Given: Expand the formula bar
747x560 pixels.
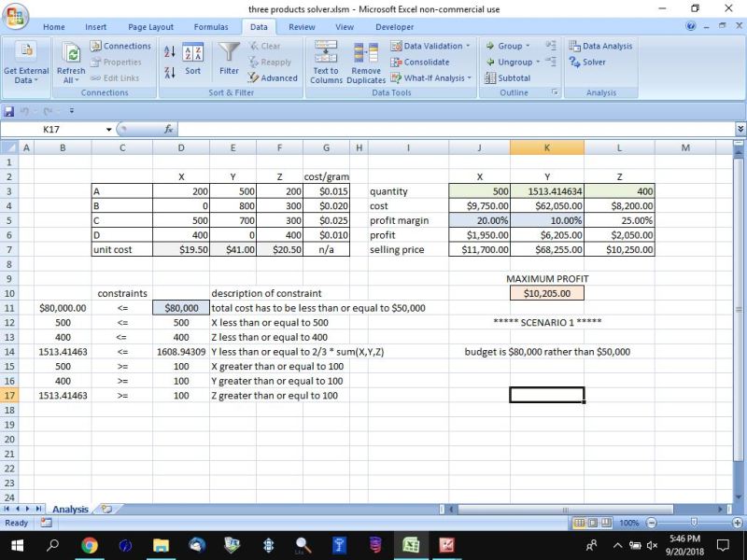Looking at the screenshot, I should [740, 129].
